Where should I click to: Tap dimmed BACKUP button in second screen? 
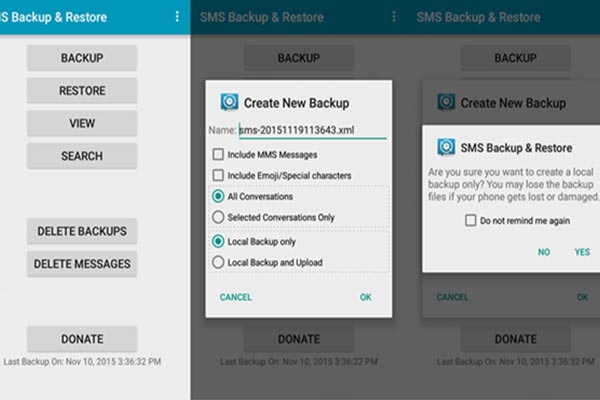pos(298,58)
